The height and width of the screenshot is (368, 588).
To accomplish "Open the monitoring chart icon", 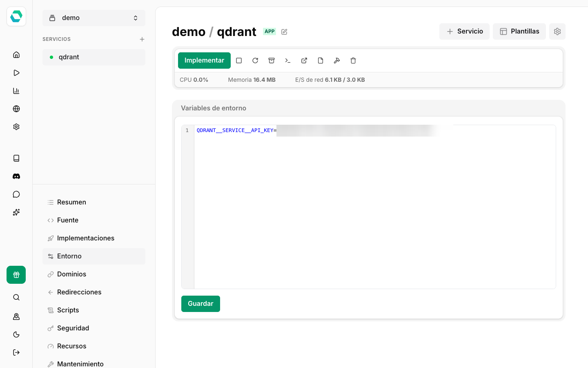I will 16,91.
